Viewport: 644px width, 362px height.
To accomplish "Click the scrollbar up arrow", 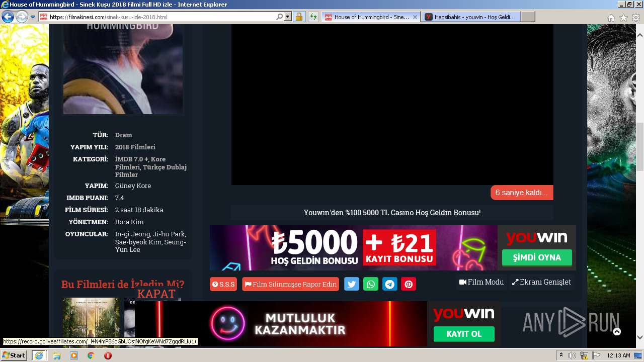I will [640, 35].
